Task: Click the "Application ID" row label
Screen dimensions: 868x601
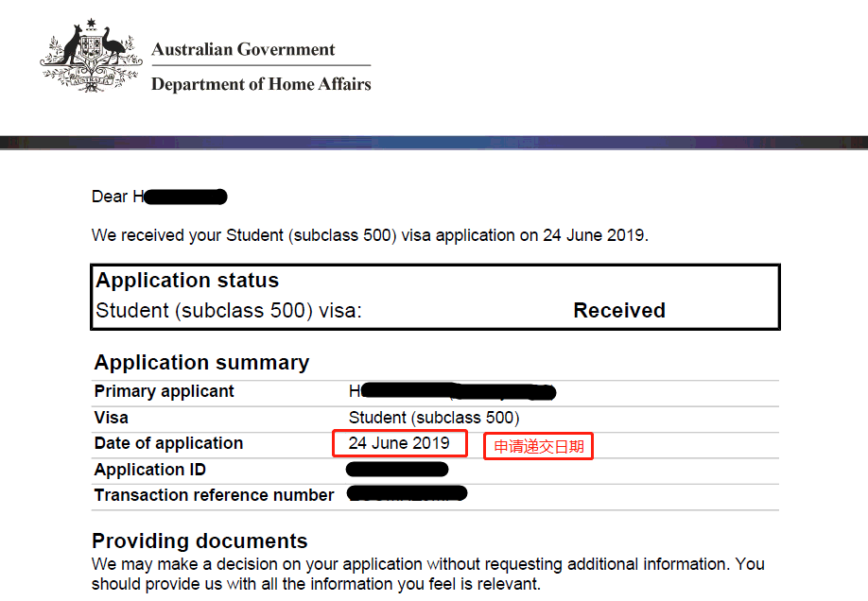Action: coord(150,470)
